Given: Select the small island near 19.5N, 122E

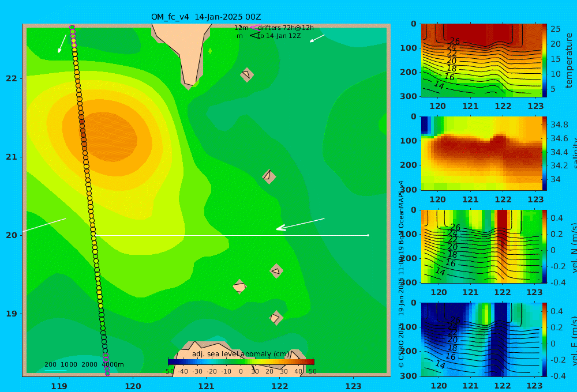Looking at the screenshot, I should click(276, 271).
